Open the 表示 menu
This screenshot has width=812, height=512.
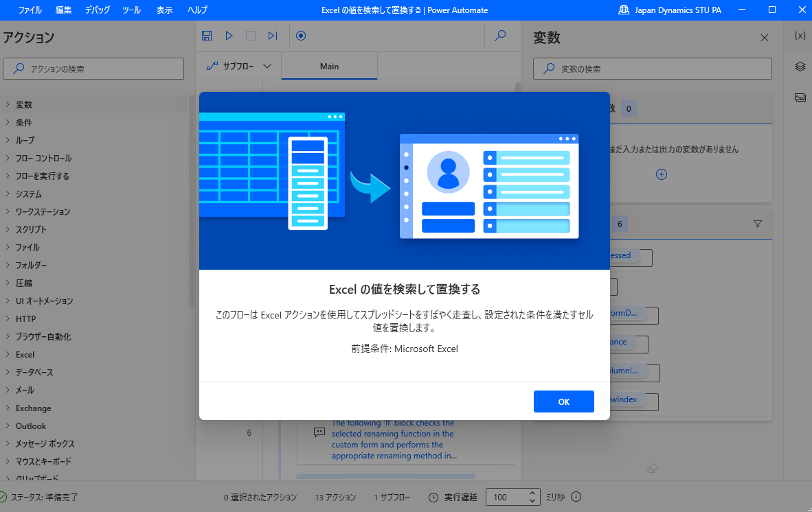[x=165, y=10]
